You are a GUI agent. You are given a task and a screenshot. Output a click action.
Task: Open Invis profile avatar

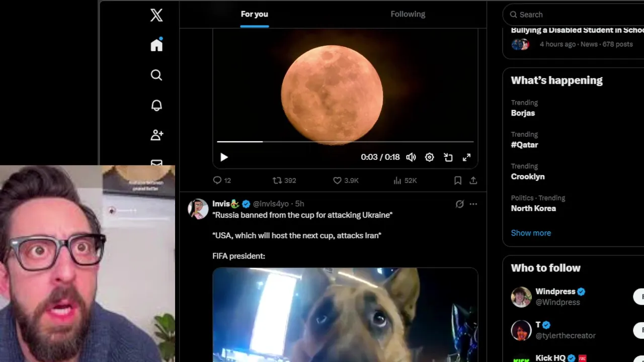[x=198, y=209]
